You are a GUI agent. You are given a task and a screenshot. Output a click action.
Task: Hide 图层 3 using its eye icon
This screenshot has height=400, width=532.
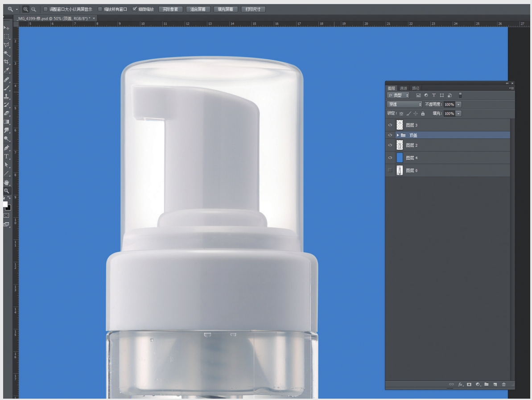390,125
